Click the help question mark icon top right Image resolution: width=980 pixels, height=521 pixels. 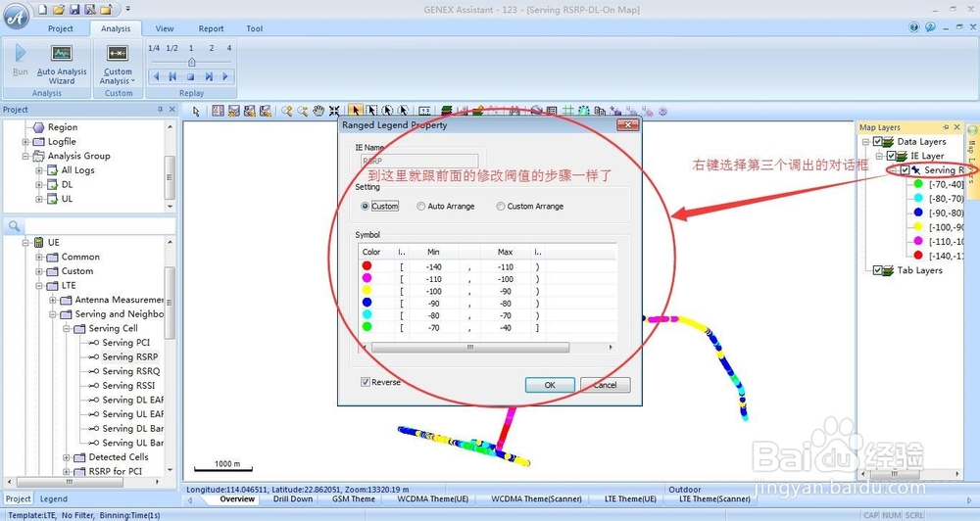coord(913,27)
